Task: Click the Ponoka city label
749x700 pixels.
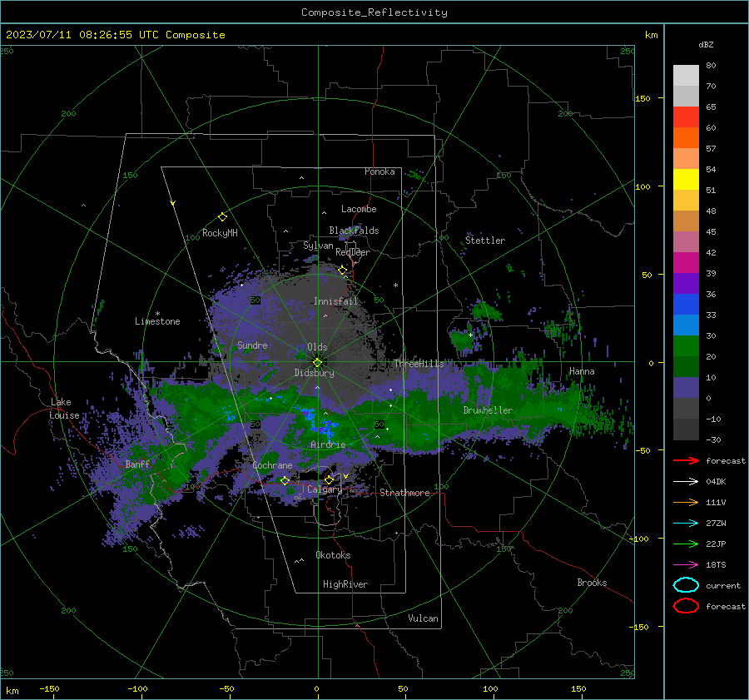Action: 379,171
